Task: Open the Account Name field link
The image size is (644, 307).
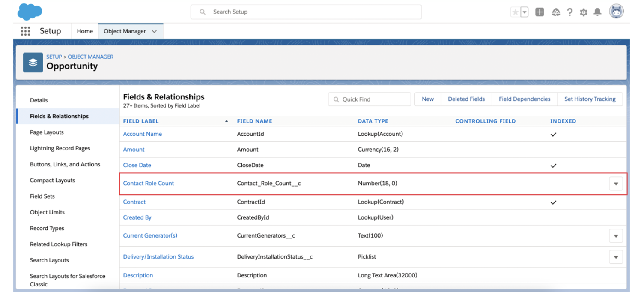Action: [x=143, y=134]
